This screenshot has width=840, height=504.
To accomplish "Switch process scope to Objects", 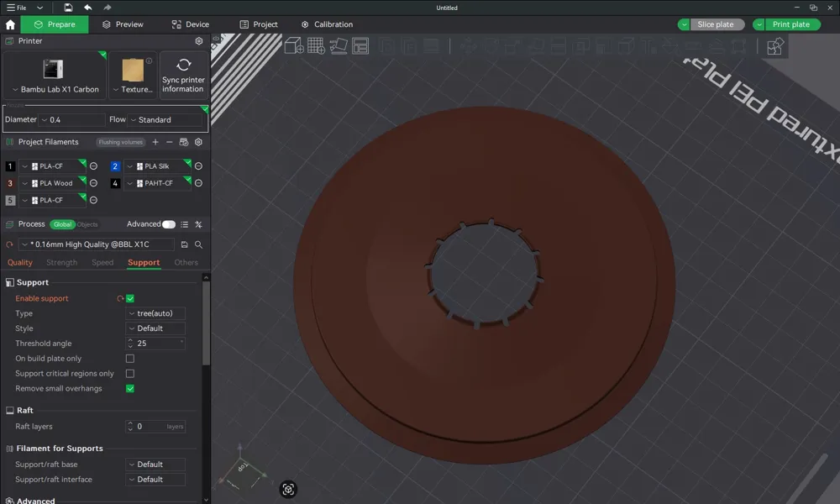I will 87,224.
